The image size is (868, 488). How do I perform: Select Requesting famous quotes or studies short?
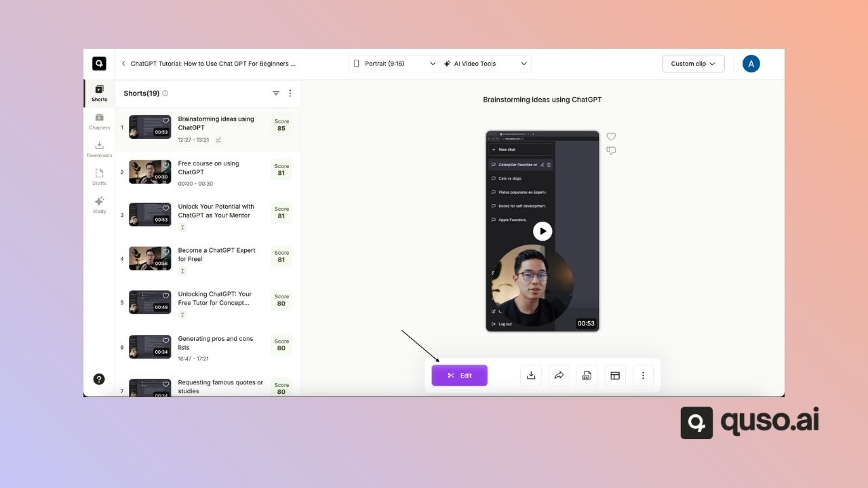tap(208, 386)
